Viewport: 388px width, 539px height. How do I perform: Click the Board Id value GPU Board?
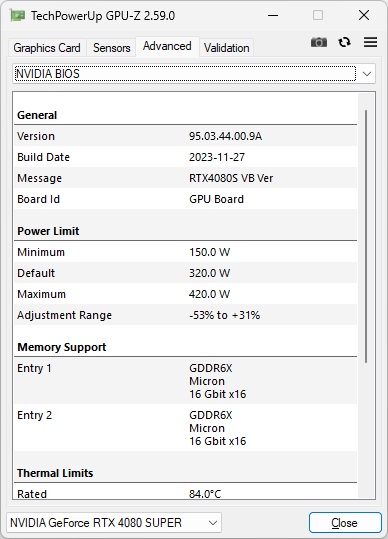coord(217,199)
